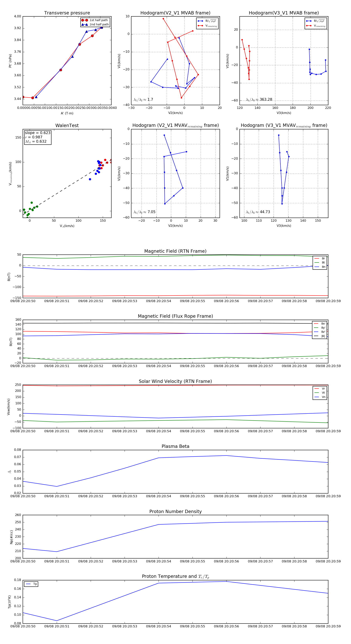Select the Bz' legend entry
Viewport: 351px width, 644px height.
pyautogui.click(x=320, y=332)
